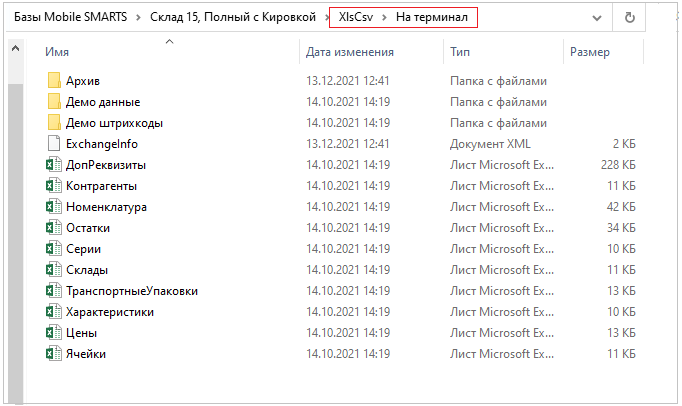The image size is (682, 406).
Task: Select the ТранспортныеУпаковки file name
Action: (132, 291)
